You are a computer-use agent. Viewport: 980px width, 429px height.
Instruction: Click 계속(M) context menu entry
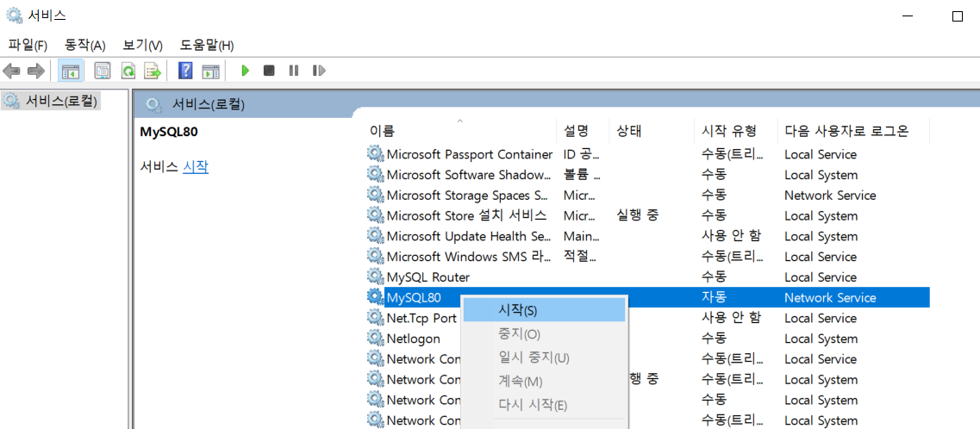click(544, 381)
